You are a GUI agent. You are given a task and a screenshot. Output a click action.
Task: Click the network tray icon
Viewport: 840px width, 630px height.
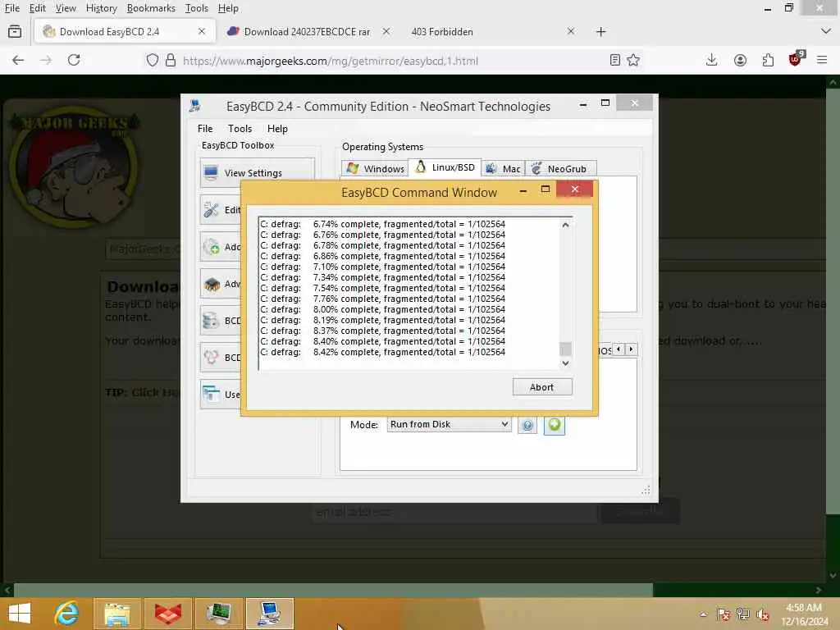[743, 614]
